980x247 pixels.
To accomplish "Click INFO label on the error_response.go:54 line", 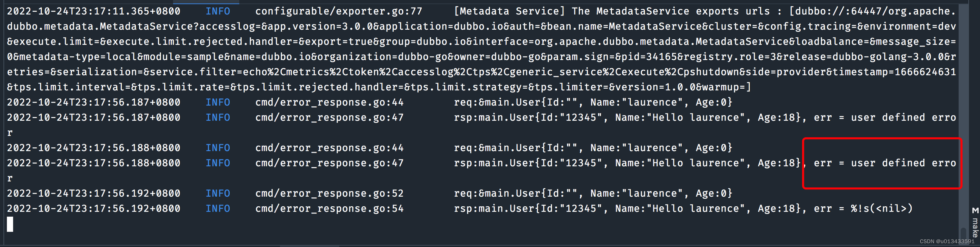I will point(218,209).
